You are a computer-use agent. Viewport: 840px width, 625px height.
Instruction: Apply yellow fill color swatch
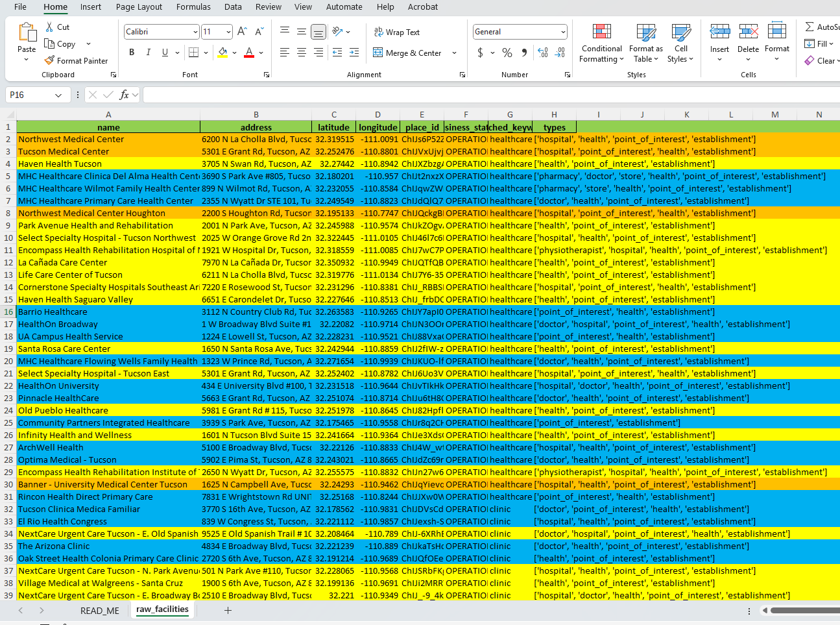click(222, 53)
